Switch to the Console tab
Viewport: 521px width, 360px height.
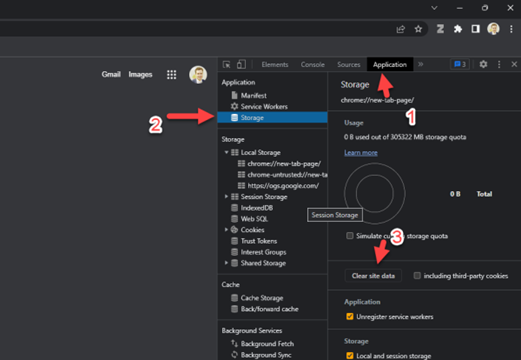tap(312, 64)
